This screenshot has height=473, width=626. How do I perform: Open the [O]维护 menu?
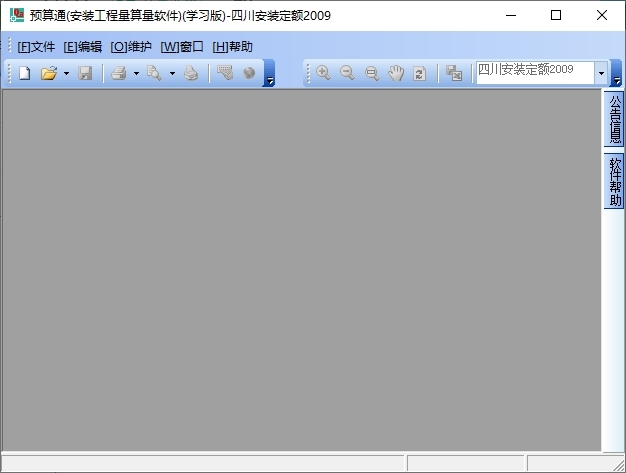click(x=131, y=47)
